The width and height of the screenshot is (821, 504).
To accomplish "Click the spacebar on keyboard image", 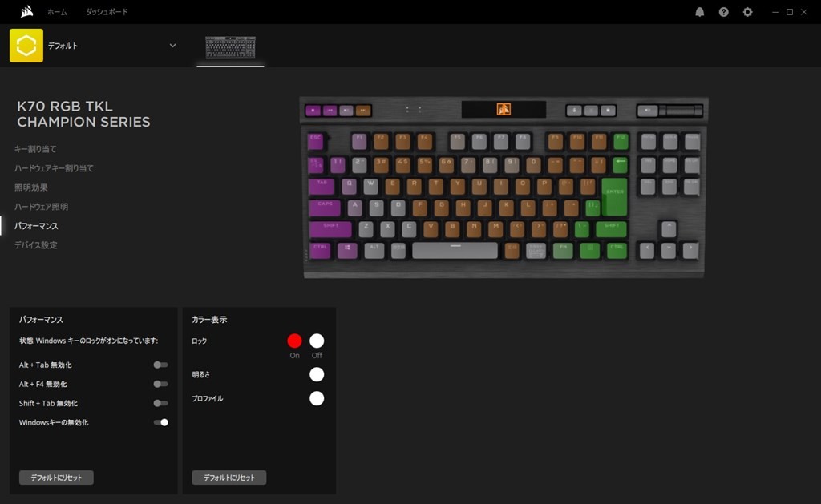I will [x=455, y=250].
